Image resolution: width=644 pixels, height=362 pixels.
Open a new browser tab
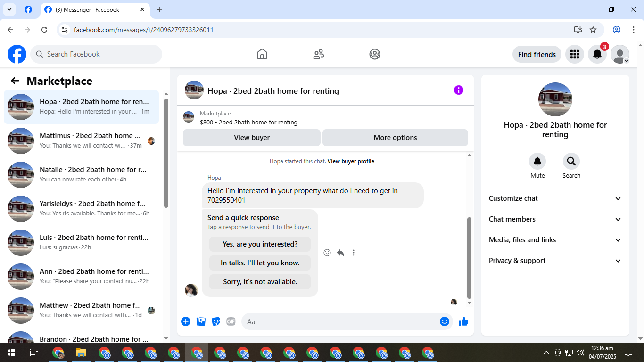click(x=159, y=9)
